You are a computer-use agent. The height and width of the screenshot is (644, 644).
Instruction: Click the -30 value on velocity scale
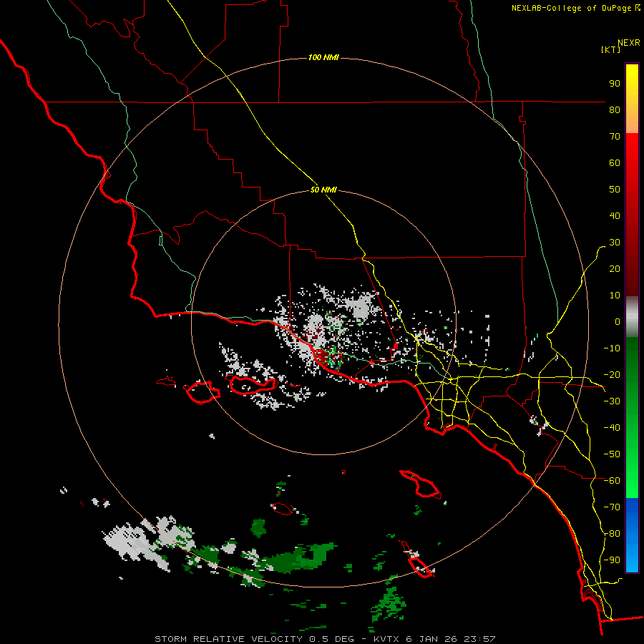(x=612, y=401)
